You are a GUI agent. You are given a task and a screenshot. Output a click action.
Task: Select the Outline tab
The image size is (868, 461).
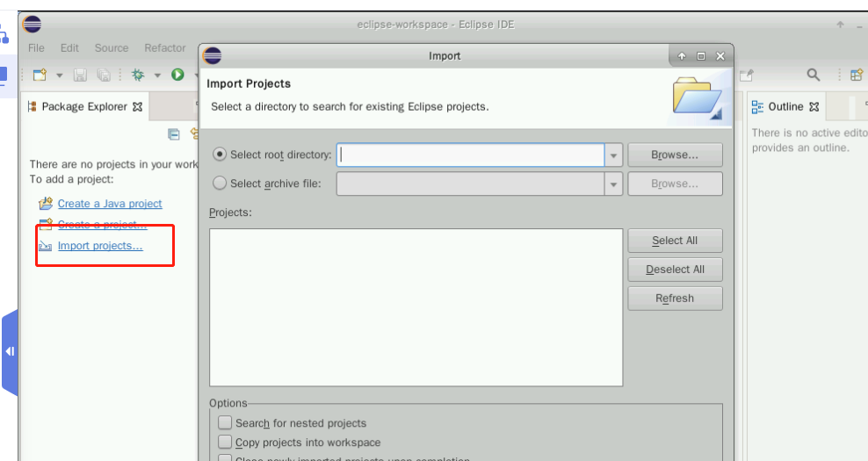tap(785, 106)
